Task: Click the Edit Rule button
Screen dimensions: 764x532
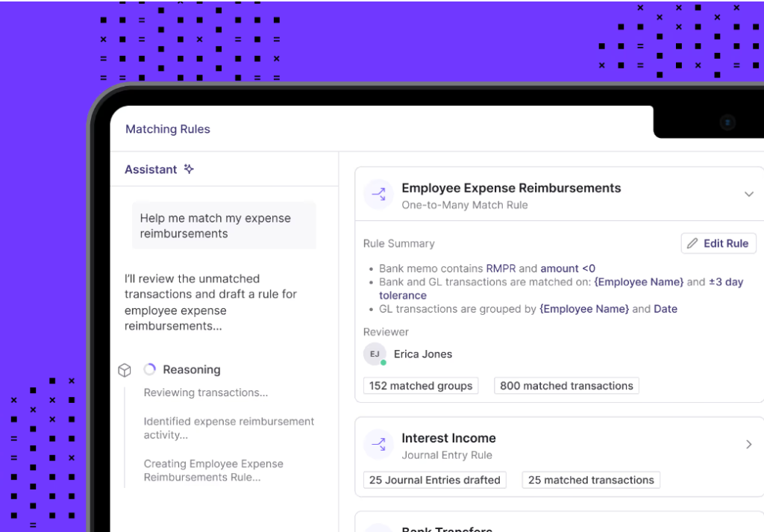Action: 718,243
